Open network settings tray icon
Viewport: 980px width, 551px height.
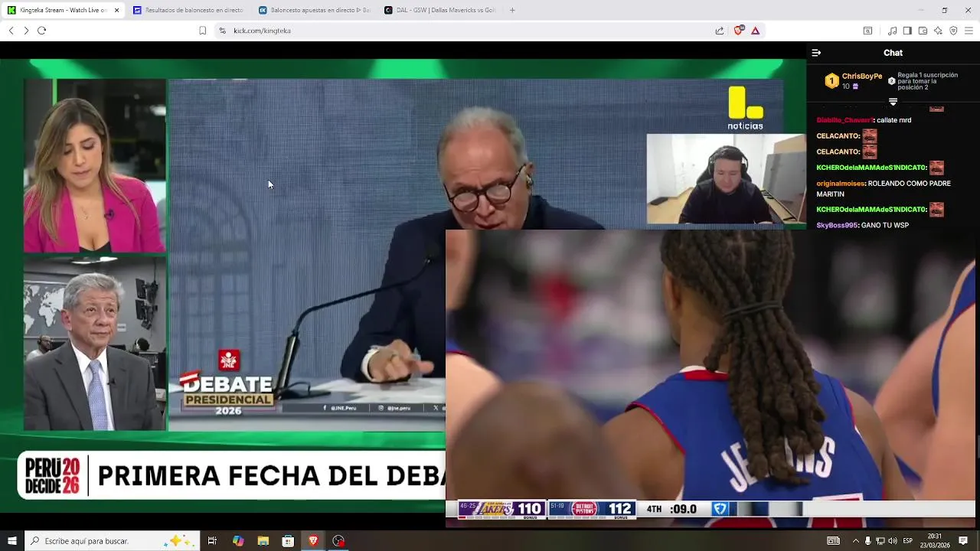[x=880, y=541]
